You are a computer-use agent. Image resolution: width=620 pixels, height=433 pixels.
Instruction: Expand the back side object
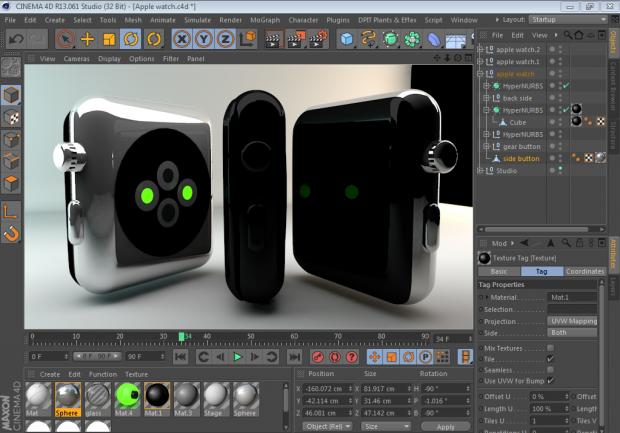tap(487, 98)
